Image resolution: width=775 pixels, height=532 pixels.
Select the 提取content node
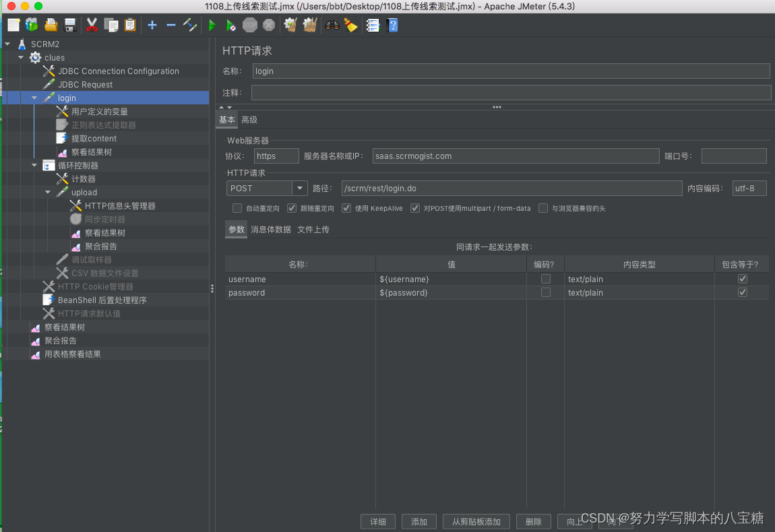pos(94,138)
